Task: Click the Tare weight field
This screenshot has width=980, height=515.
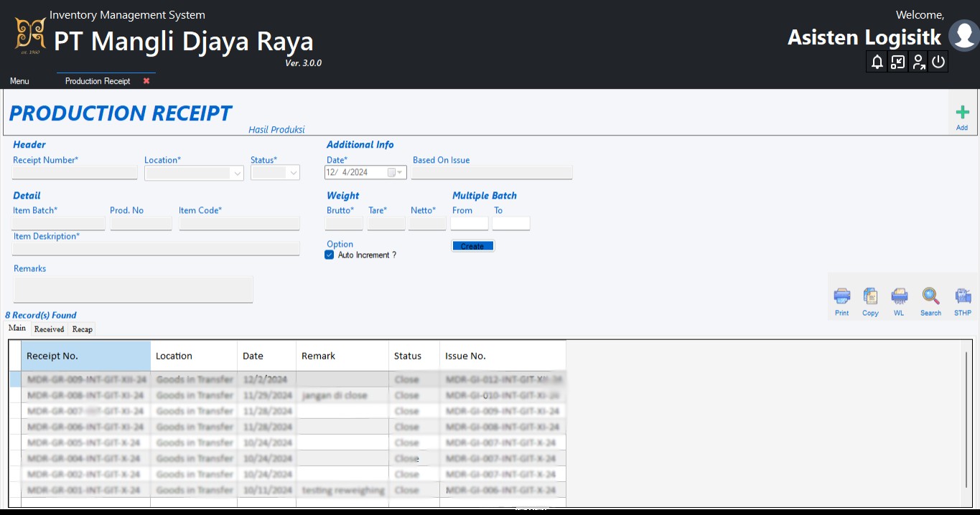Action: pos(386,224)
